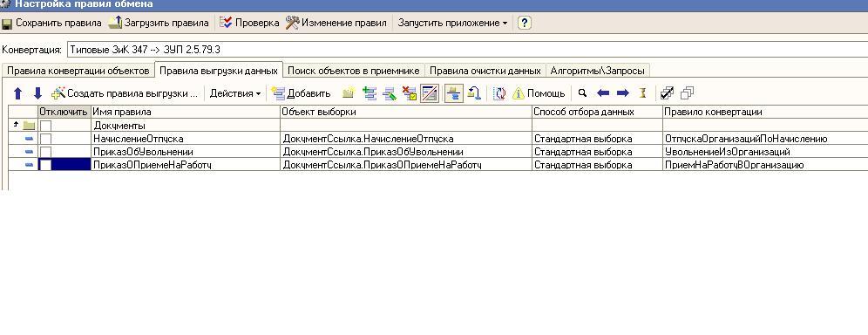
Task: Click the Конвертация input field
Action: [x=467, y=49]
